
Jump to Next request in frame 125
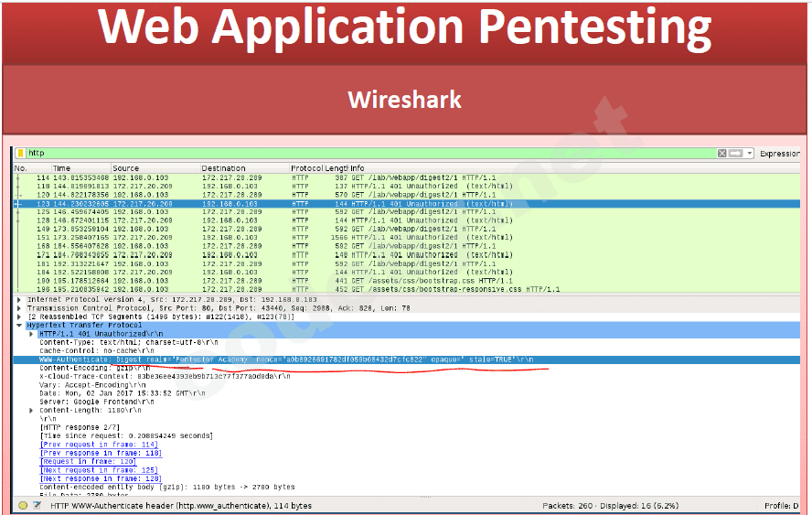pos(101,470)
